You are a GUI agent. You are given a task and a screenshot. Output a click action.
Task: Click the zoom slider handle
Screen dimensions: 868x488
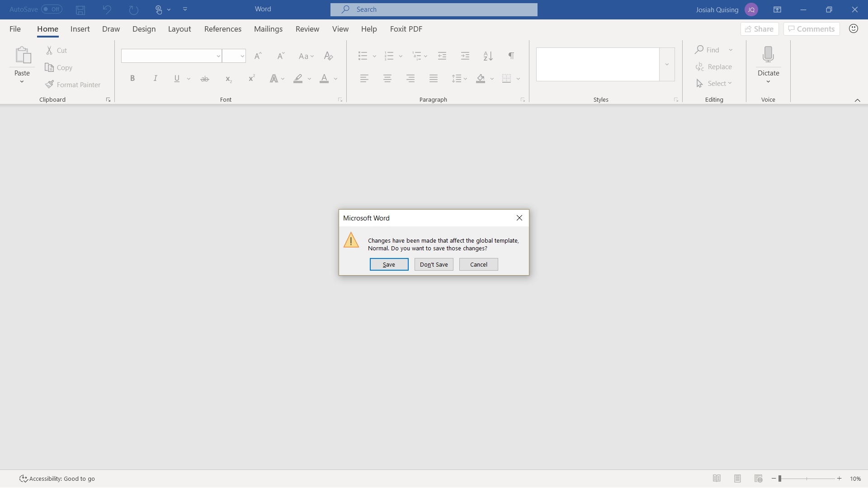780,479
